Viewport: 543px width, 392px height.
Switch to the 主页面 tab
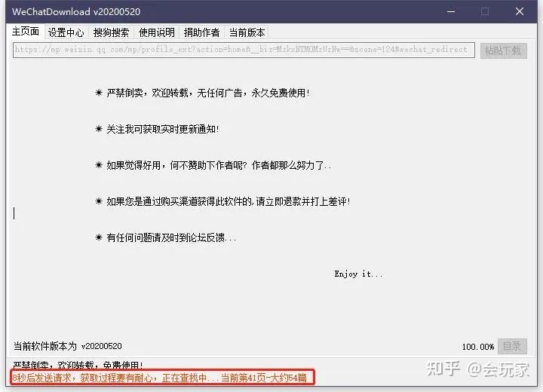coord(26,32)
